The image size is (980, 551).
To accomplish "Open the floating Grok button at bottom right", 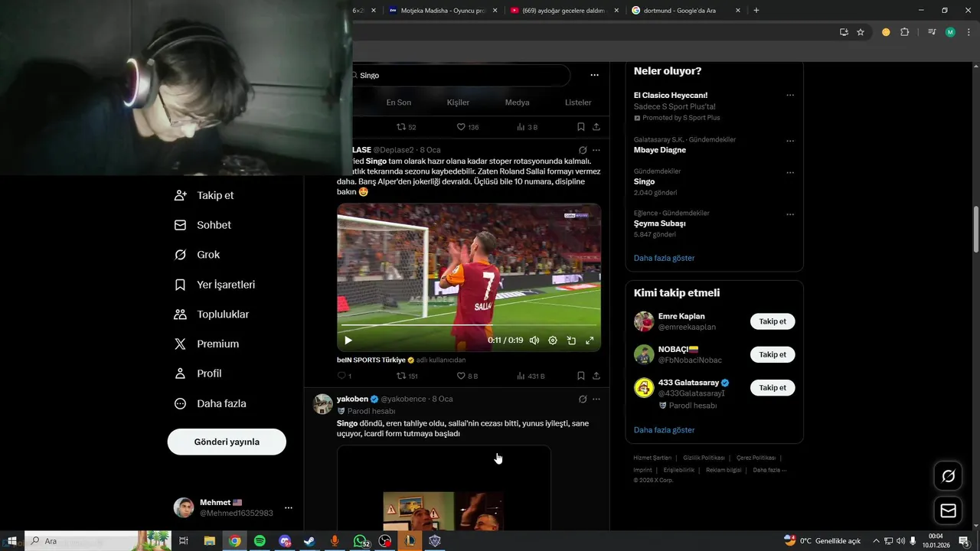I will tap(948, 476).
